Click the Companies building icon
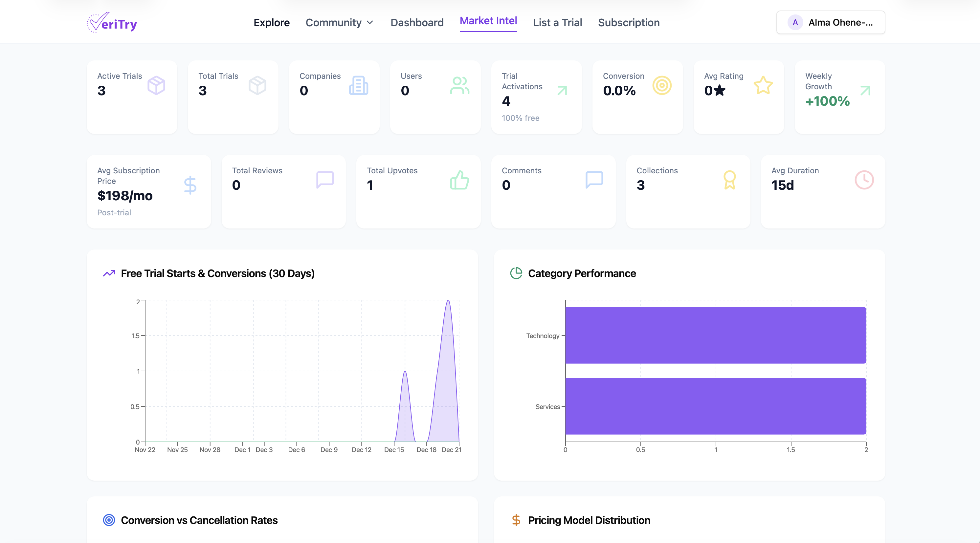This screenshot has width=980, height=543. 358,85
